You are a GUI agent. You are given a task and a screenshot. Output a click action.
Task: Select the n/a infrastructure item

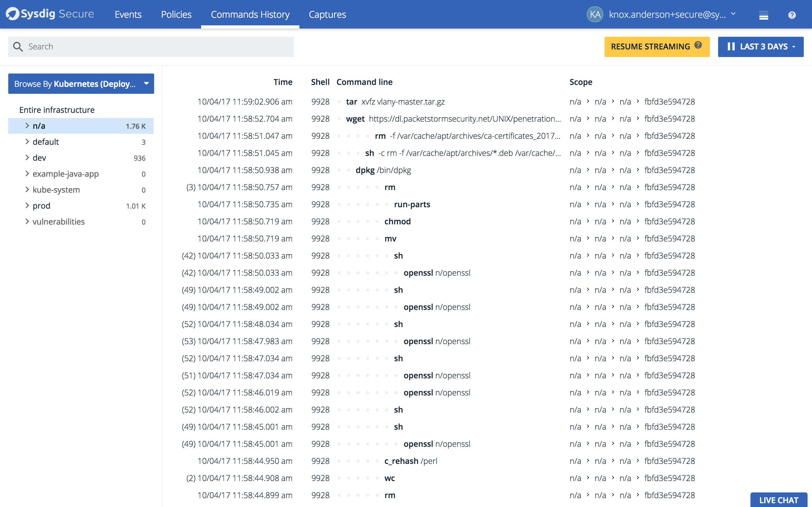click(x=81, y=126)
